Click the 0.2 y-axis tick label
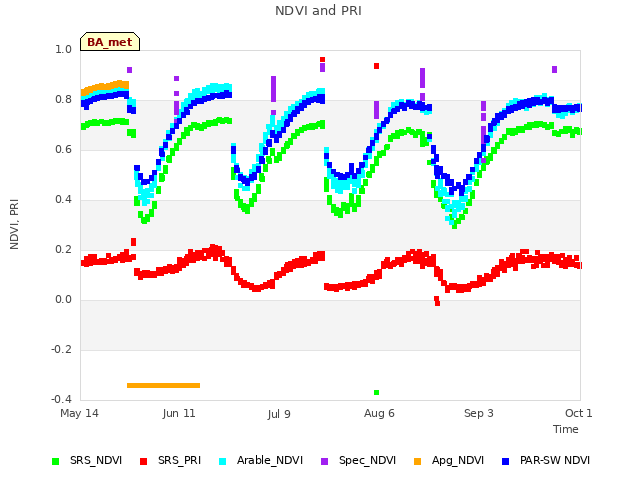Viewport: 640px width, 480px height. pyautogui.click(x=63, y=249)
